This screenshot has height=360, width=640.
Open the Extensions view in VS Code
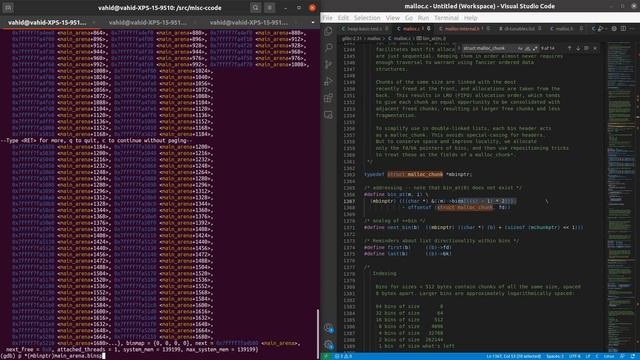[328, 98]
